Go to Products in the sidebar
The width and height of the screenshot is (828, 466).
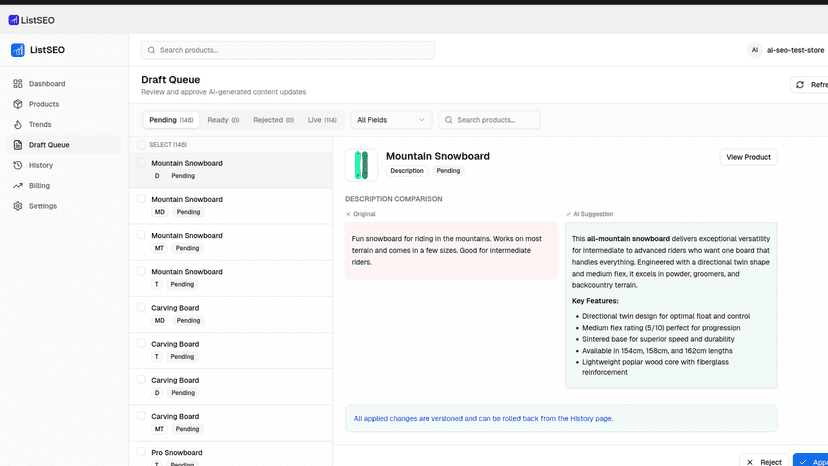63,104
